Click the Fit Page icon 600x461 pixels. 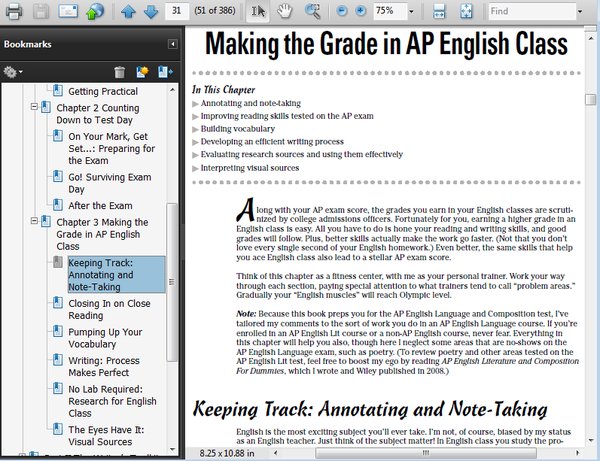pos(466,11)
